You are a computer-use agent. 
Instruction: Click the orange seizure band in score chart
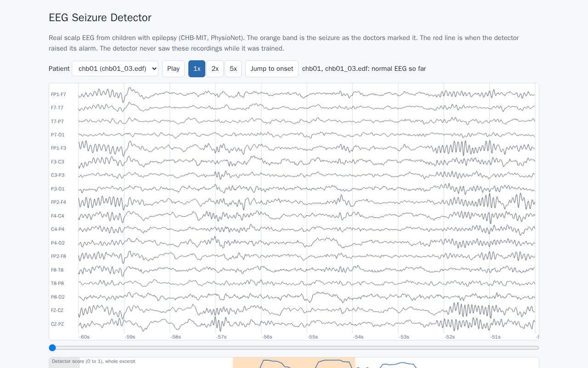click(294, 363)
